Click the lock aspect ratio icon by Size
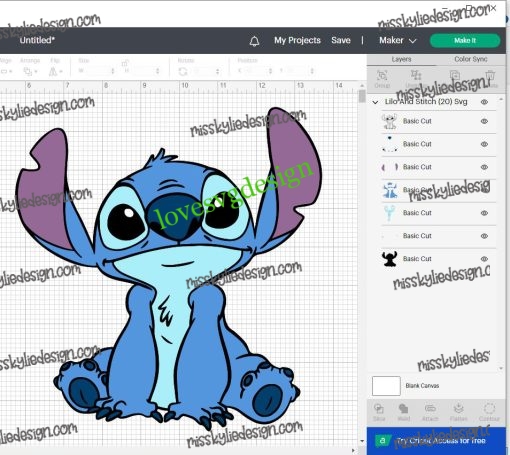Viewport: 510px width, 455px height. click(x=125, y=63)
